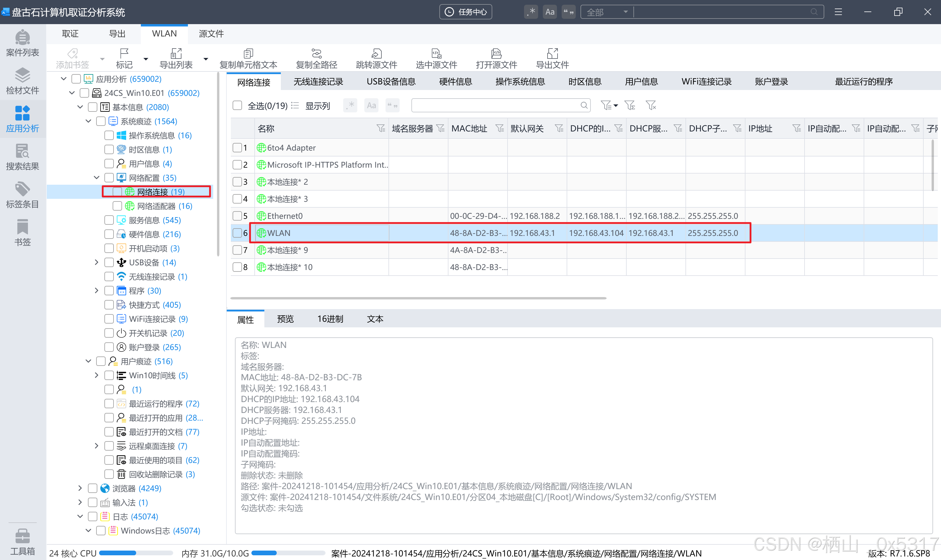Check the 全选 select-all checkbox
Image resolution: width=941 pixels, height=560 pixels.
pyautogui.click(x=237, y=106)
